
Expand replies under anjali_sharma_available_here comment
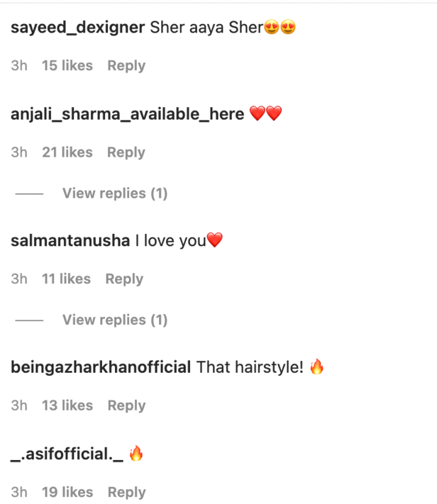pyautogui.click(x=115, y=194)
